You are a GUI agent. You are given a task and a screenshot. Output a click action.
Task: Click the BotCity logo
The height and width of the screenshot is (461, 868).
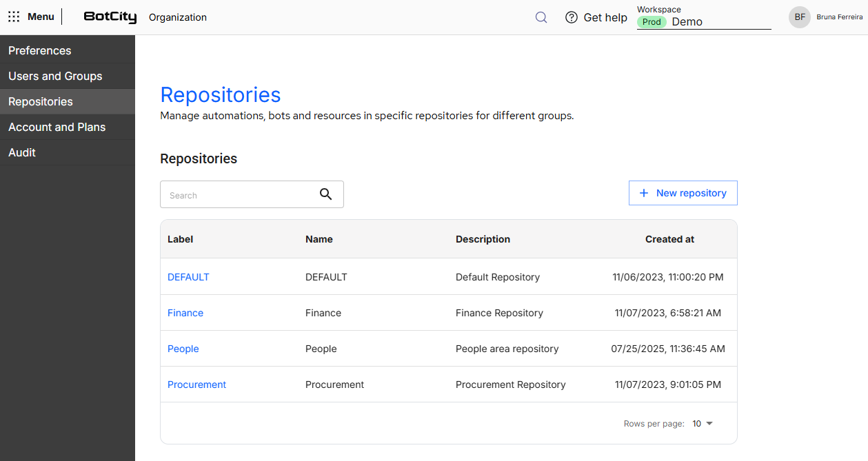pos(110,17)
